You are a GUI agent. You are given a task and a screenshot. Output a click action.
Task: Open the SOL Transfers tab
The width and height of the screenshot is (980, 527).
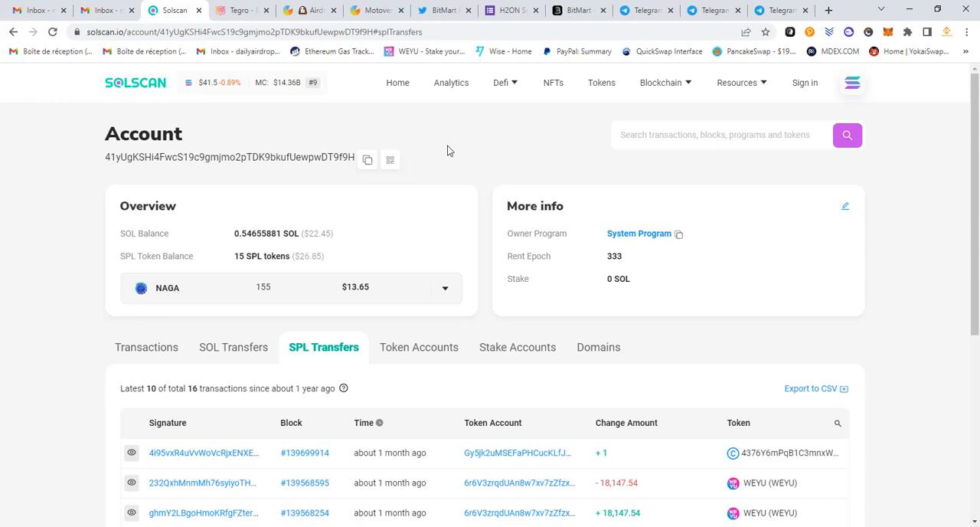pyautogui.click(x=234, y=348)
